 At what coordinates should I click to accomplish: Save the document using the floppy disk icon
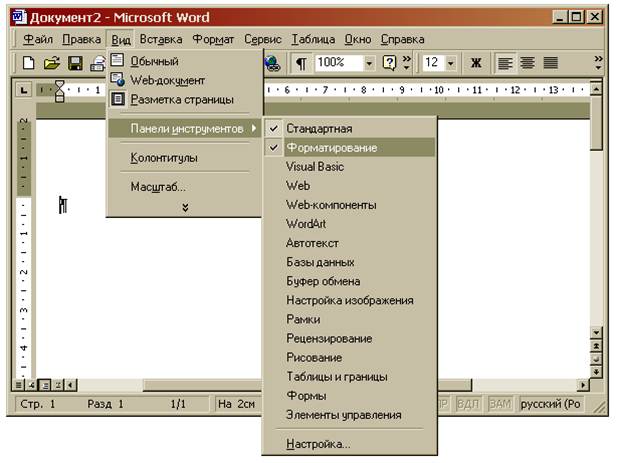coord(75,63)
